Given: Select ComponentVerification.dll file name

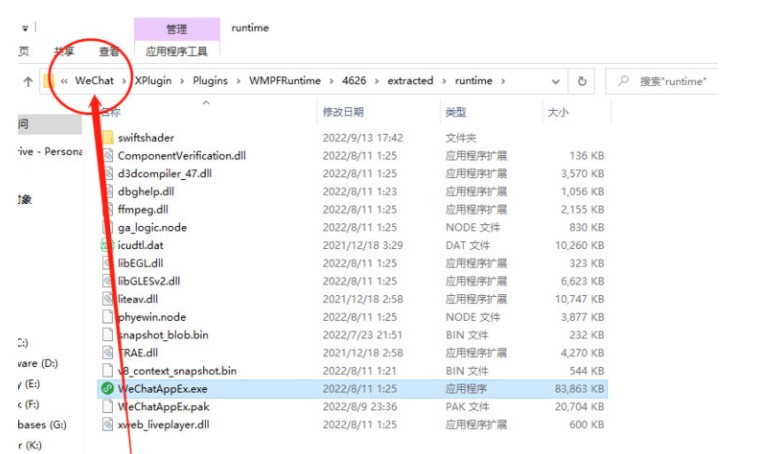Looking at the screenshot, I should [x=181, y=156].
